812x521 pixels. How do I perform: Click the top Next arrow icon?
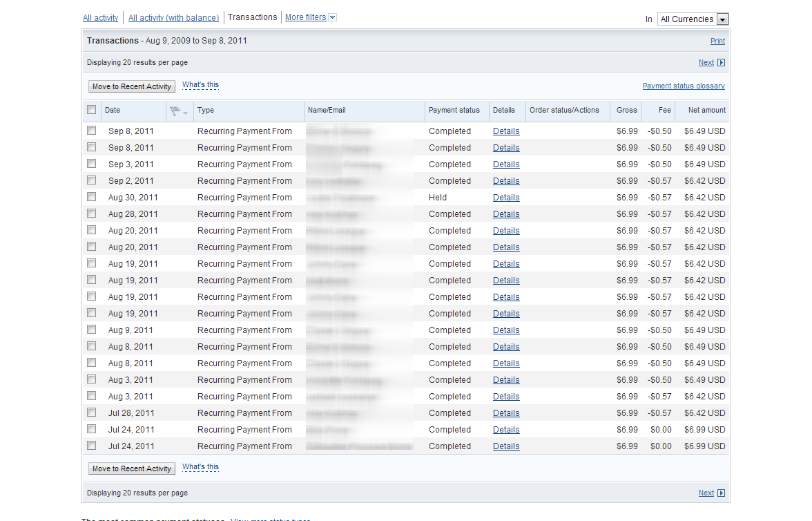pyautogui.click(x=721, y=63)
